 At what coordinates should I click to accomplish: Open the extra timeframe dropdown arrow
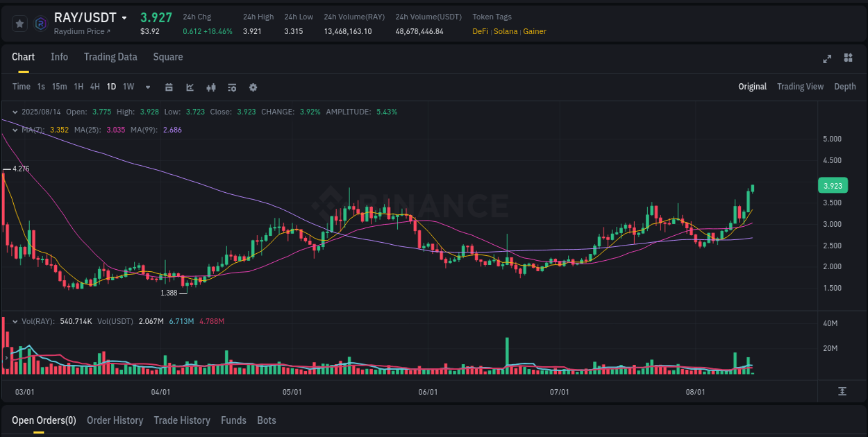147,87
